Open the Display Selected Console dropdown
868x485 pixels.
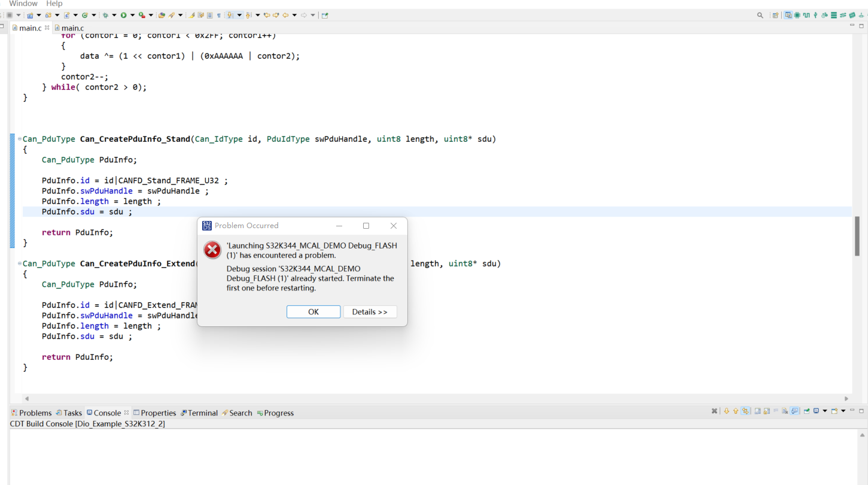click(x=825, y=411)
